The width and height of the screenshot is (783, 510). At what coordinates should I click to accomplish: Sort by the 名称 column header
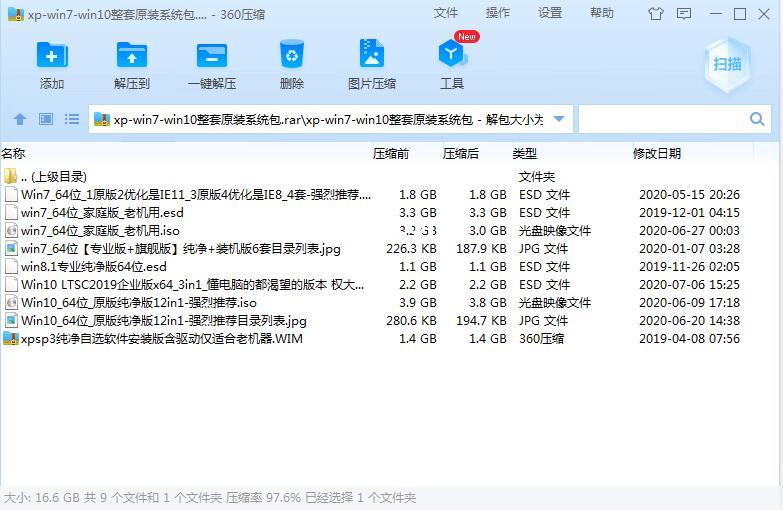click(13, 153)
